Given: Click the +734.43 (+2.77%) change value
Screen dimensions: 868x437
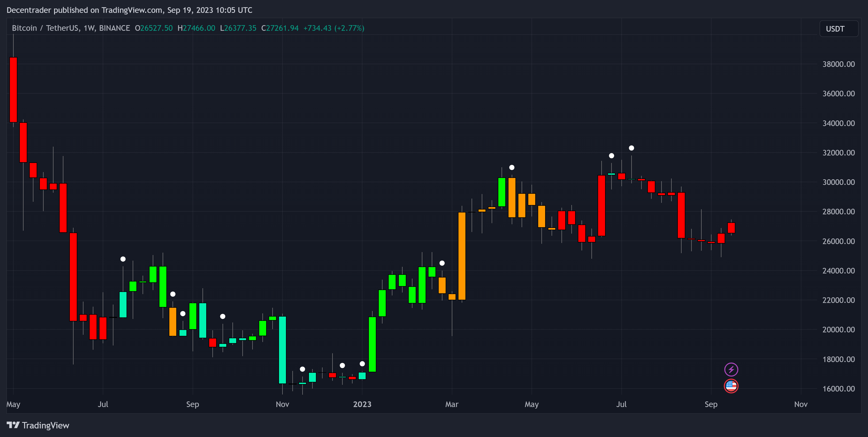Looking at the screenshot, I should (334, 28).
